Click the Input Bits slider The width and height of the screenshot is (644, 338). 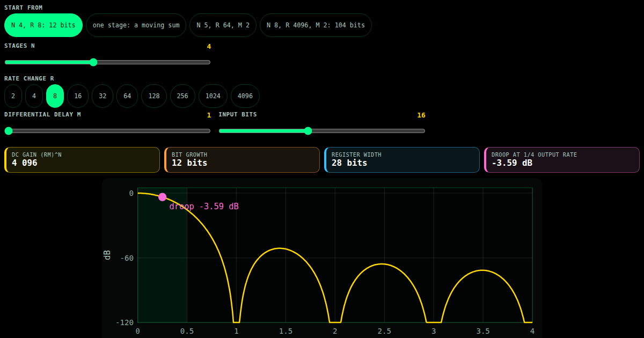(322, 131)
